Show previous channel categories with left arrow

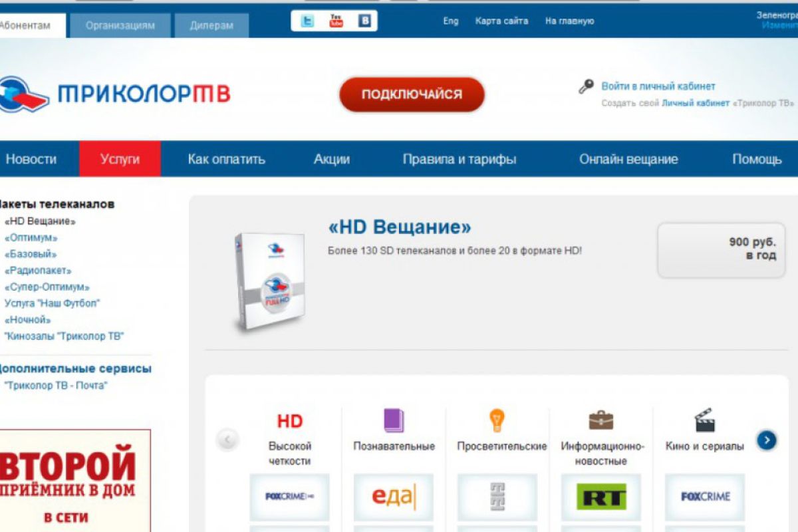227,440
